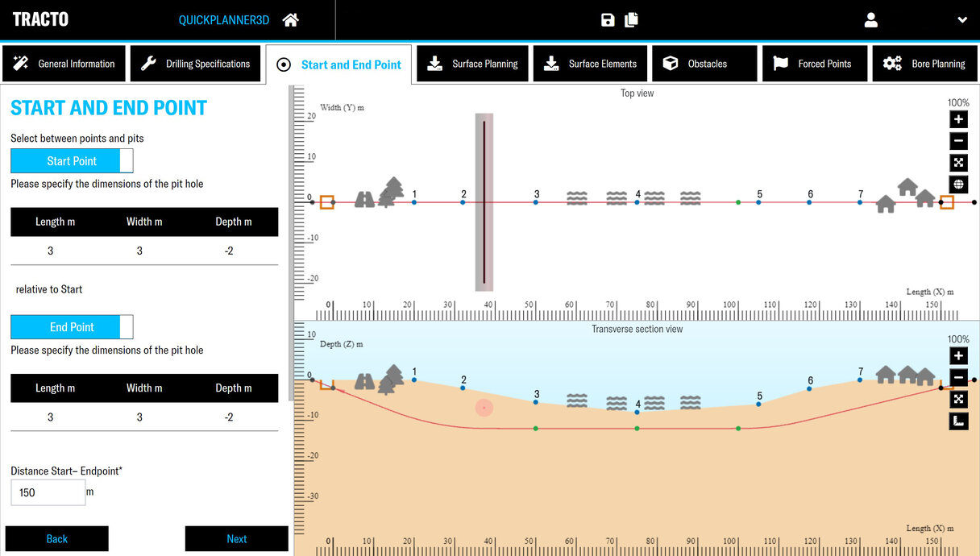Select the trees icon in Top view

coord(391,192)
